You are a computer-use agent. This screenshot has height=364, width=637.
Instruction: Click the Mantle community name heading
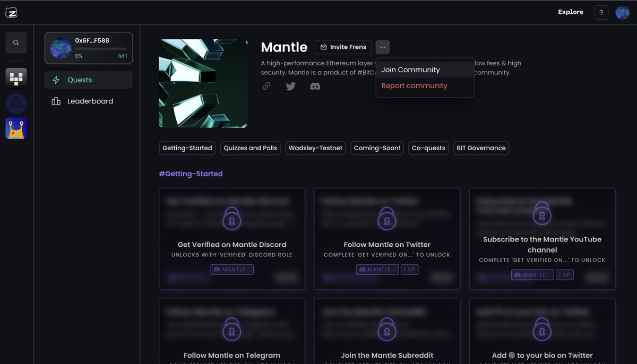click(284, 47)
